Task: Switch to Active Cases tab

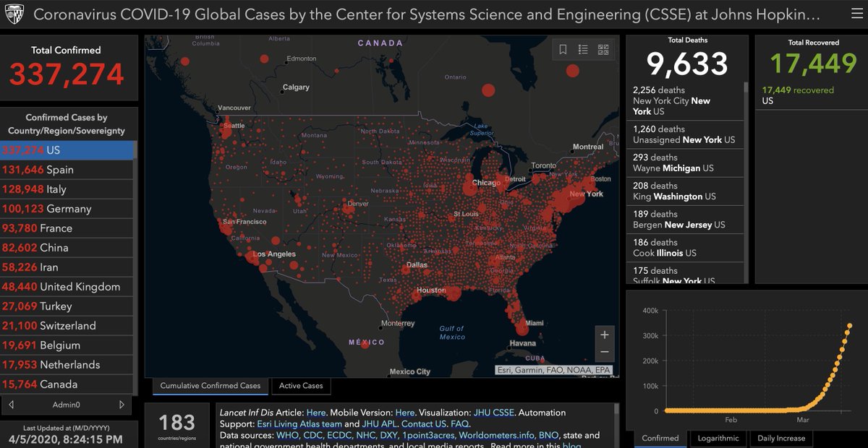Action: (x=301, y=386)
